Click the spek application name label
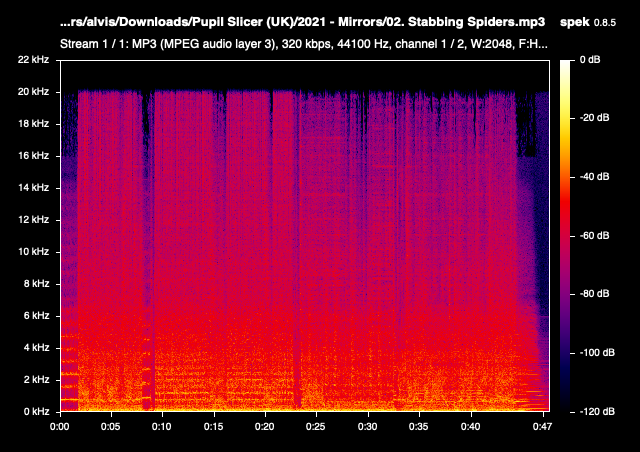 pos(575,22)
